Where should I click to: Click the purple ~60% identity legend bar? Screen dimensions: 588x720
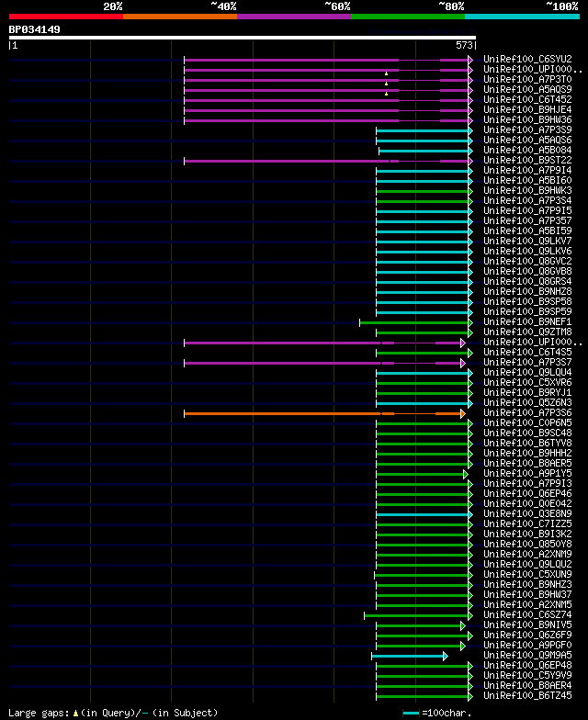[294, 17]
